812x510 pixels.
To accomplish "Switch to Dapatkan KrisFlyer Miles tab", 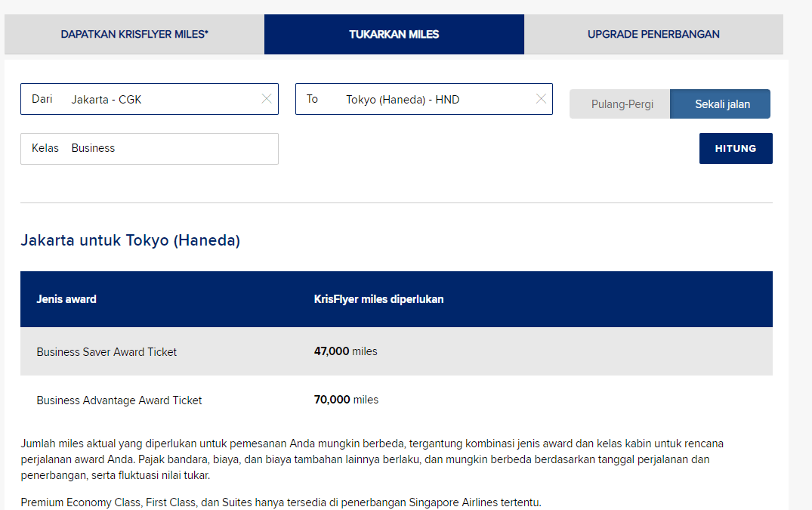I will 134,34.
